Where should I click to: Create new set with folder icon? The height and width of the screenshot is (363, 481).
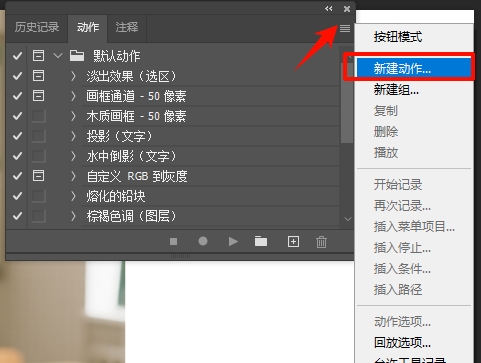coord(261,241)
